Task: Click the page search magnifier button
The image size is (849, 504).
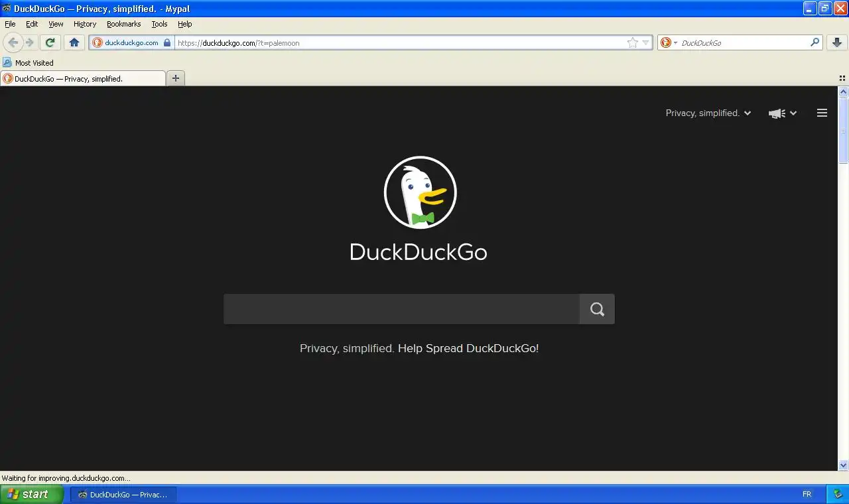Action: [x=597, y=309]
